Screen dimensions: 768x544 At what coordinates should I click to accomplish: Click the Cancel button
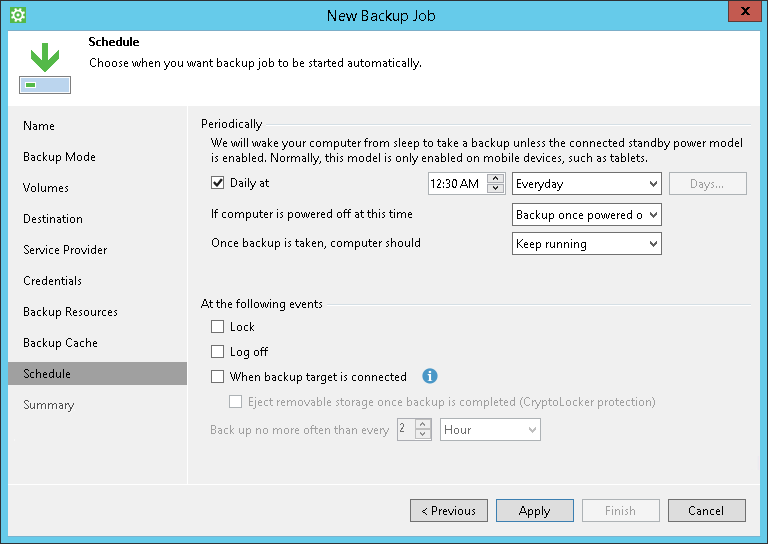(707, 511)
